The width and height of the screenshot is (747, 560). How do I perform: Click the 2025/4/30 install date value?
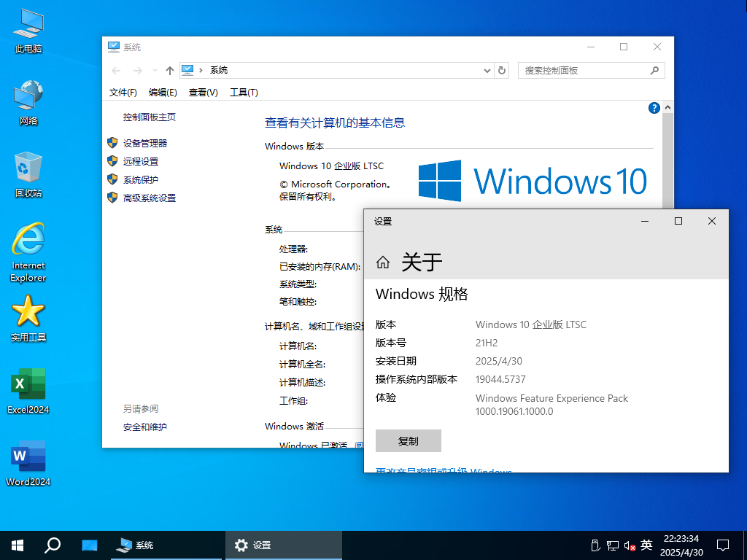click(499, 361)
